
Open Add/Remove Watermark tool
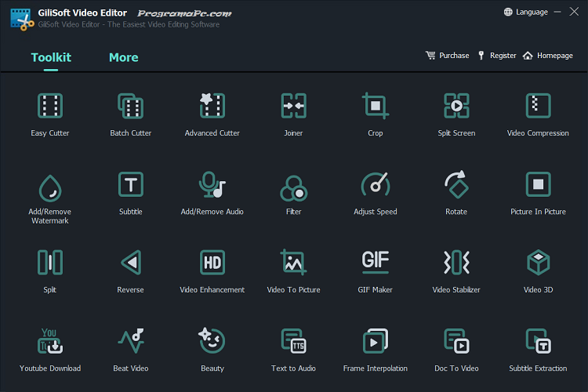coord(50,186)
